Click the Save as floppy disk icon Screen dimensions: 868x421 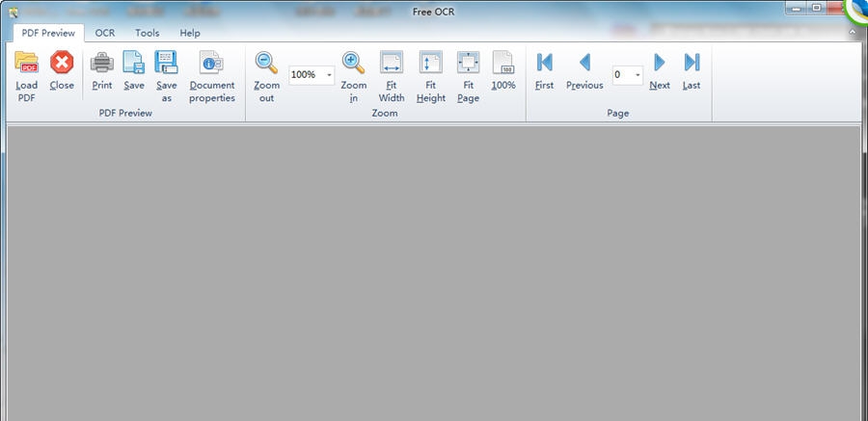pyautogui.click(x=166, y=62)
